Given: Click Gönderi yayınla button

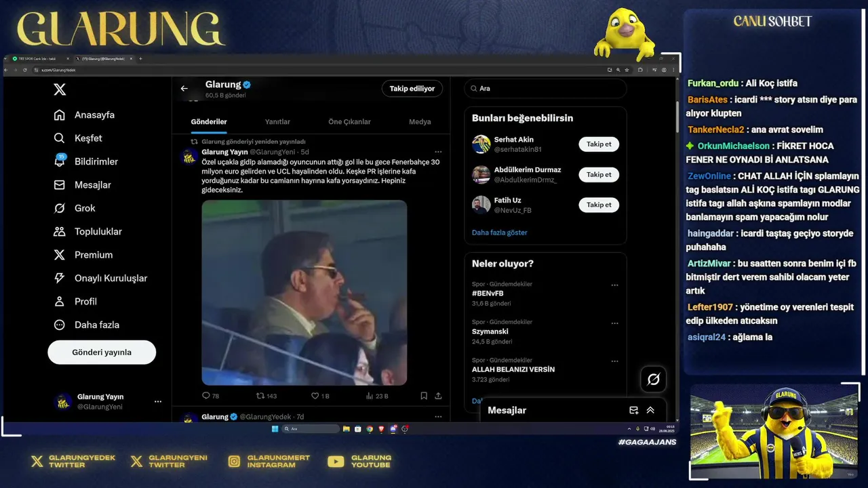Looking at the screenshot, I should pyautogui.click(x=102, y=352).
